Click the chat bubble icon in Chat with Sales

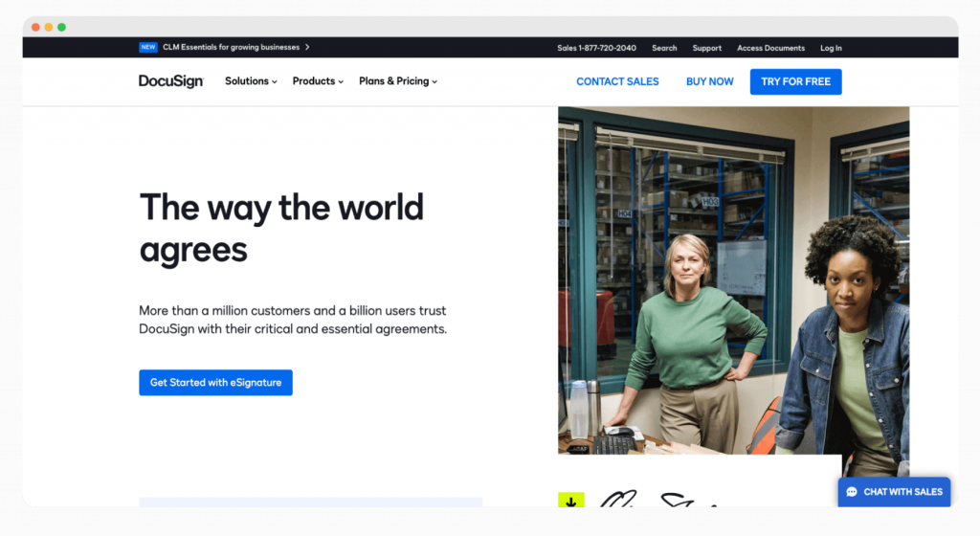(x=852, y=492)
